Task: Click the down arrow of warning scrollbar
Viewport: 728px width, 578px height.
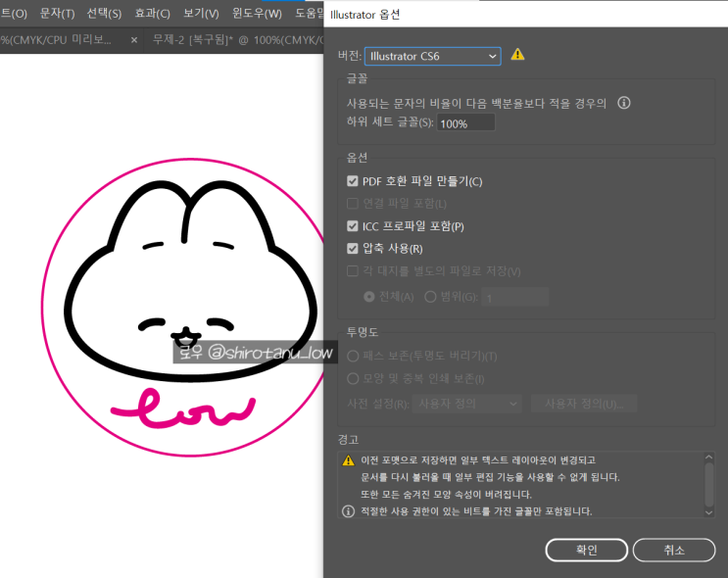Action: pyautogui.click(x=708, y=512)
